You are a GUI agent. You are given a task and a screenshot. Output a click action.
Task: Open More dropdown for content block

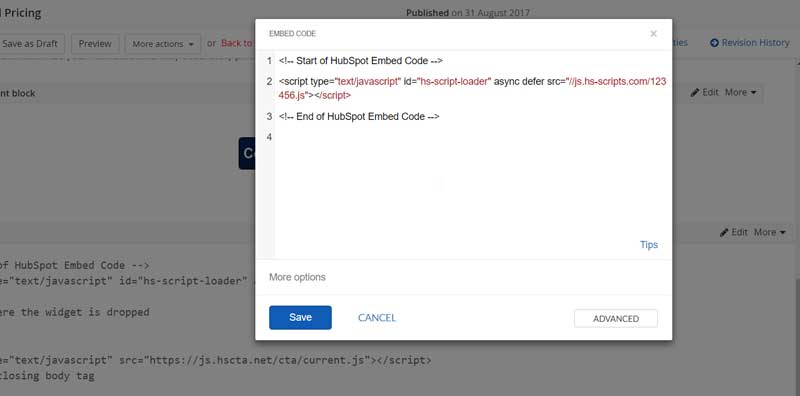740,92
